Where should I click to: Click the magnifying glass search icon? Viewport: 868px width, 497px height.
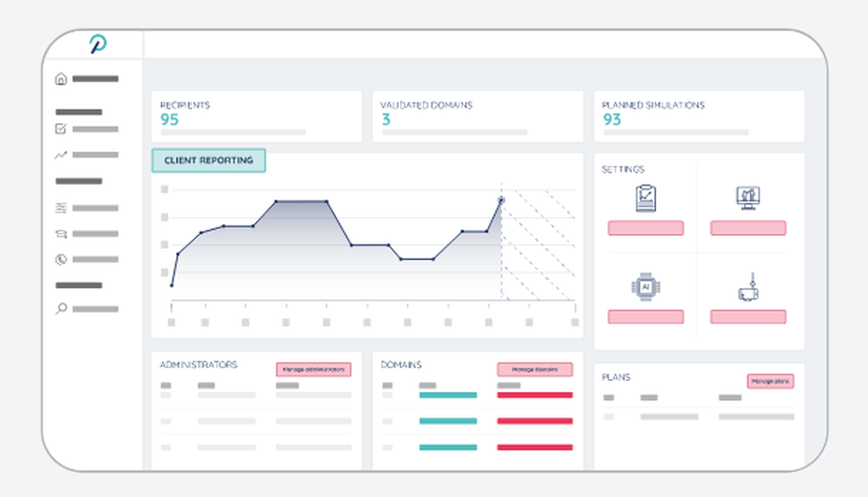click(61, 309)
